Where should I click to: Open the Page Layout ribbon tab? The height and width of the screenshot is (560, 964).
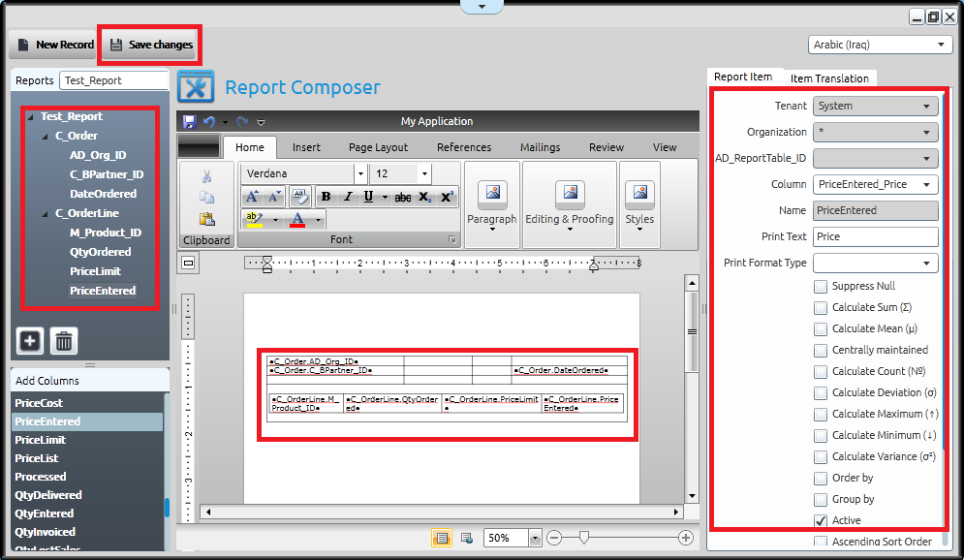click(378, 147)
